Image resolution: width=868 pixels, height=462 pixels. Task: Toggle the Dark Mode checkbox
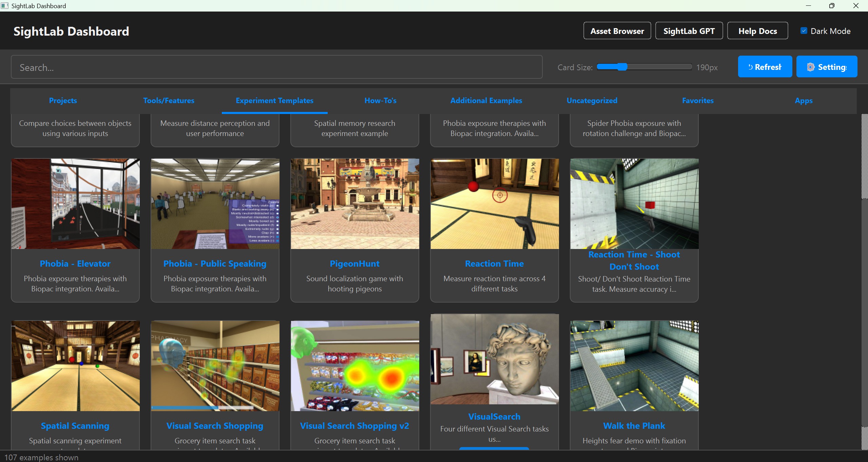[x=804, y=31]
